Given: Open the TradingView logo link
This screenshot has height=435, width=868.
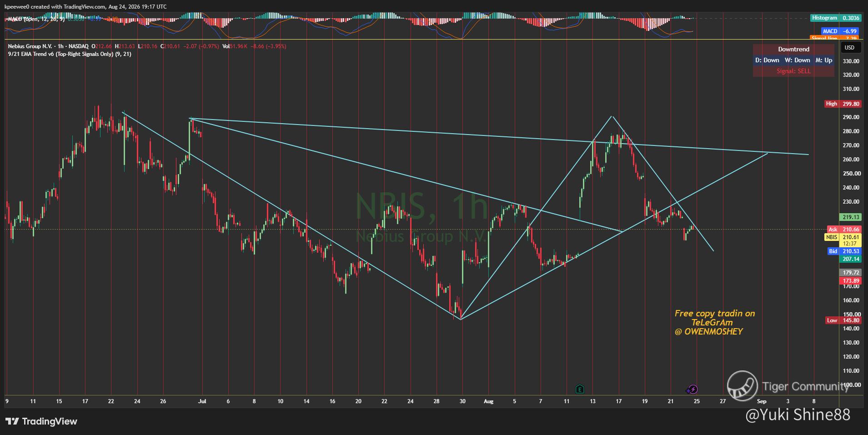Looking at the screenshot, I should (x=41, y=421).
